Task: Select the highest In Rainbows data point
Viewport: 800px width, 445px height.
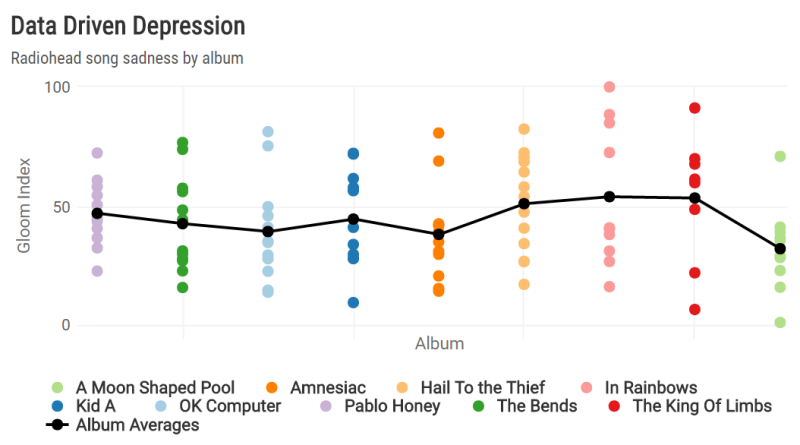Action: (x=609, y=88)
